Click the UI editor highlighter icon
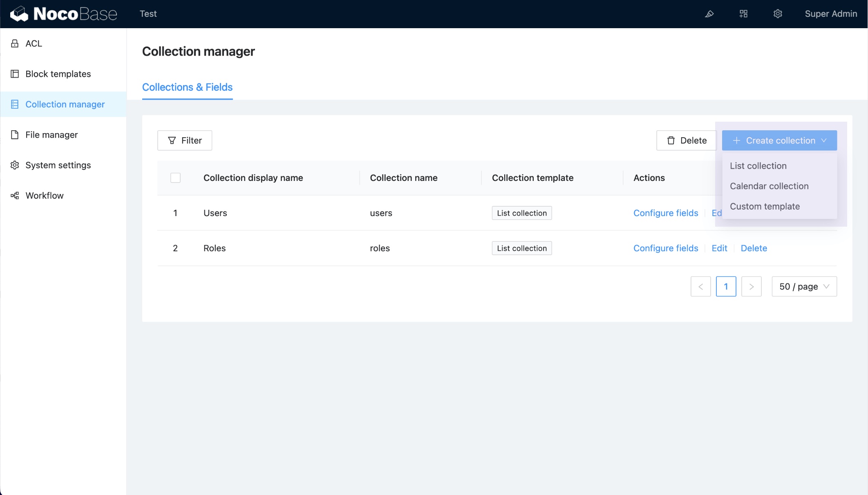 click(709, 14)
